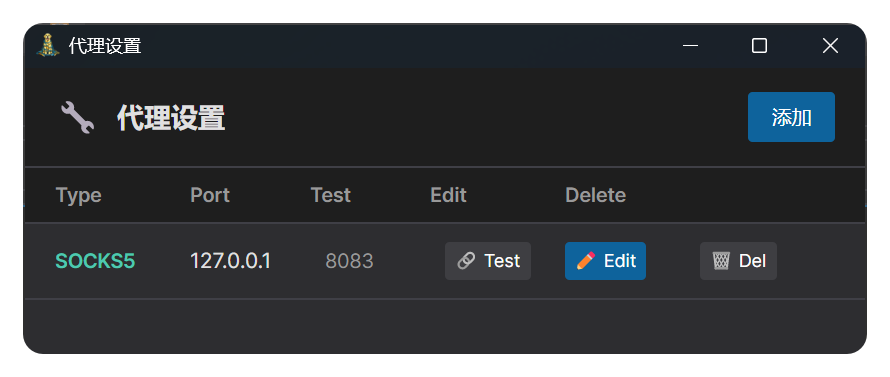Select the Port column header

[x=210, y=195]
